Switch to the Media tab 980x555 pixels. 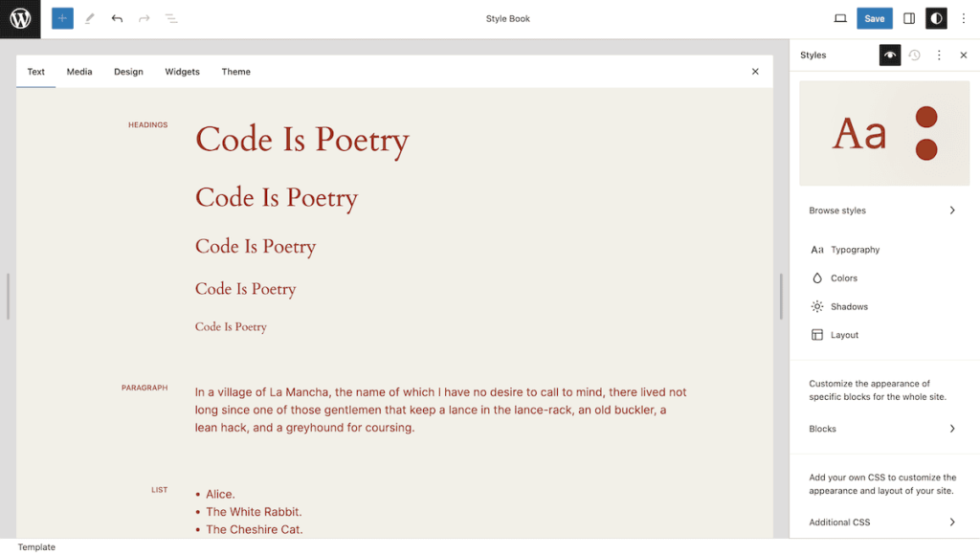pos(79,72)
